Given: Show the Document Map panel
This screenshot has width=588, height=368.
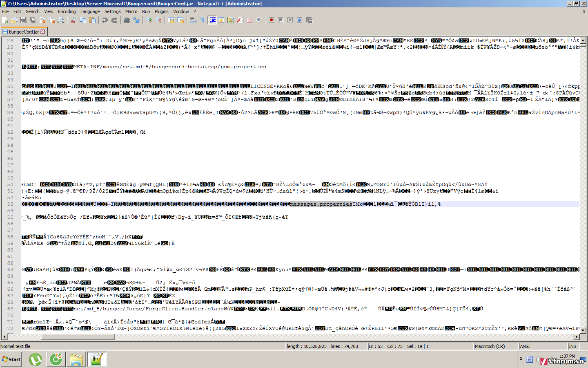Looking at the screenshot, I should click(231, 20).
